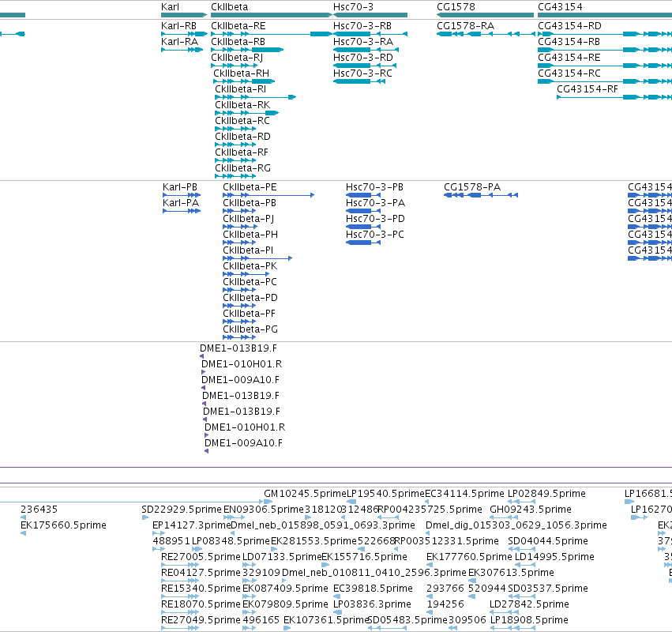Select the 194256 feature label

(x=445, y=604)
